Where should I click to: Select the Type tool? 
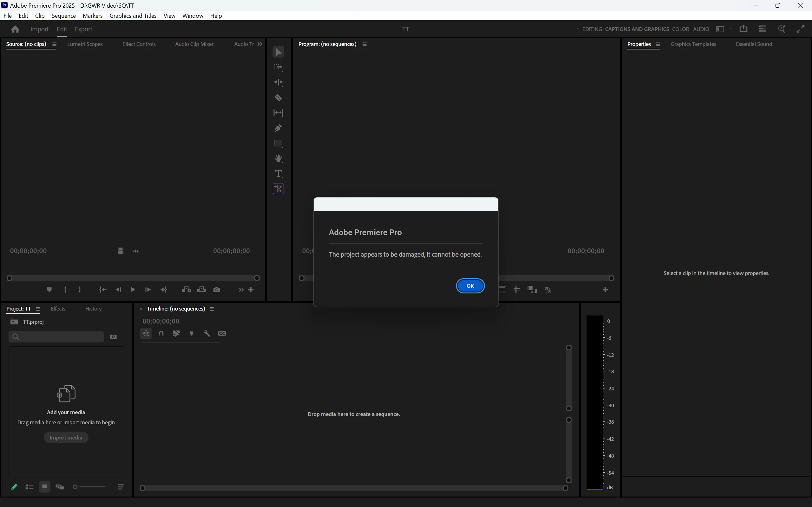[x=278, y=174]
